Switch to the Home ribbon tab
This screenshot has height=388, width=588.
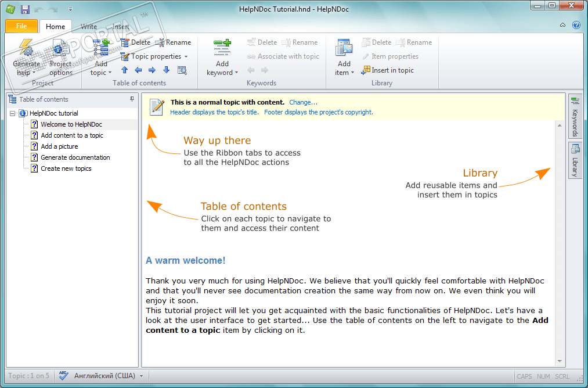[55, 26]
